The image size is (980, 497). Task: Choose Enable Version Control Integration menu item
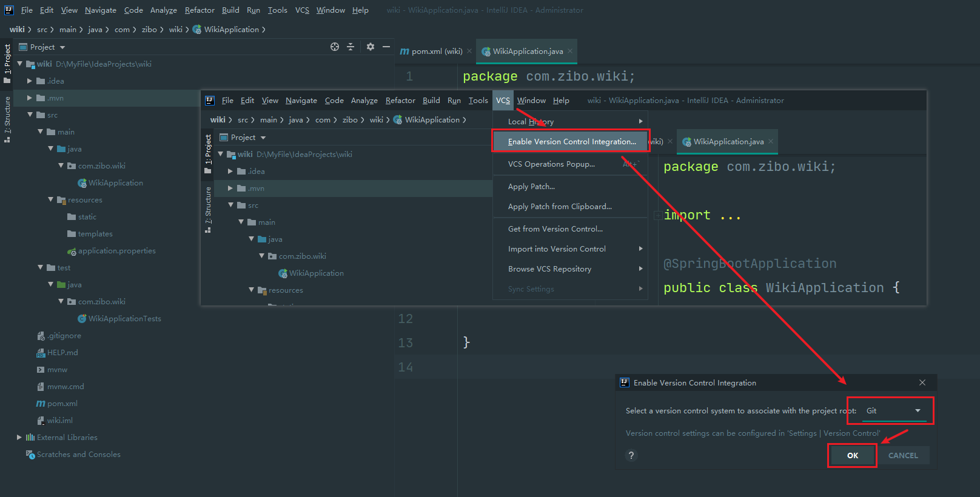[x=571, y=141]
